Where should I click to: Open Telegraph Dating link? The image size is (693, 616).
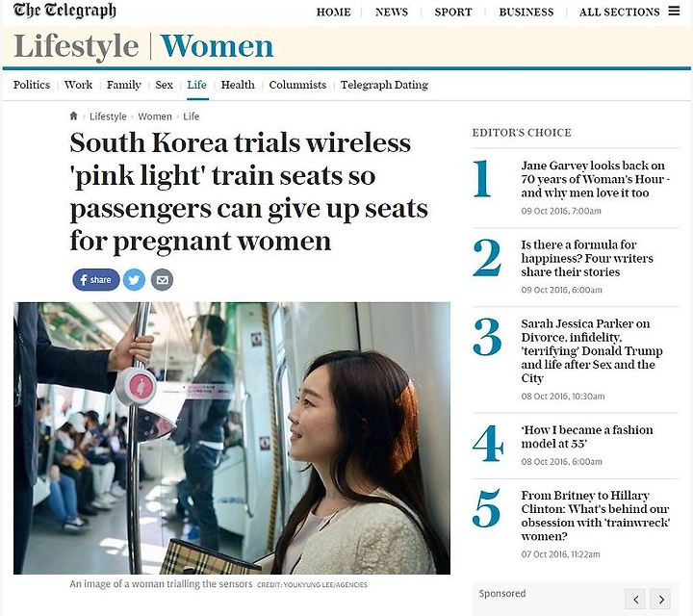coord(384,85)
